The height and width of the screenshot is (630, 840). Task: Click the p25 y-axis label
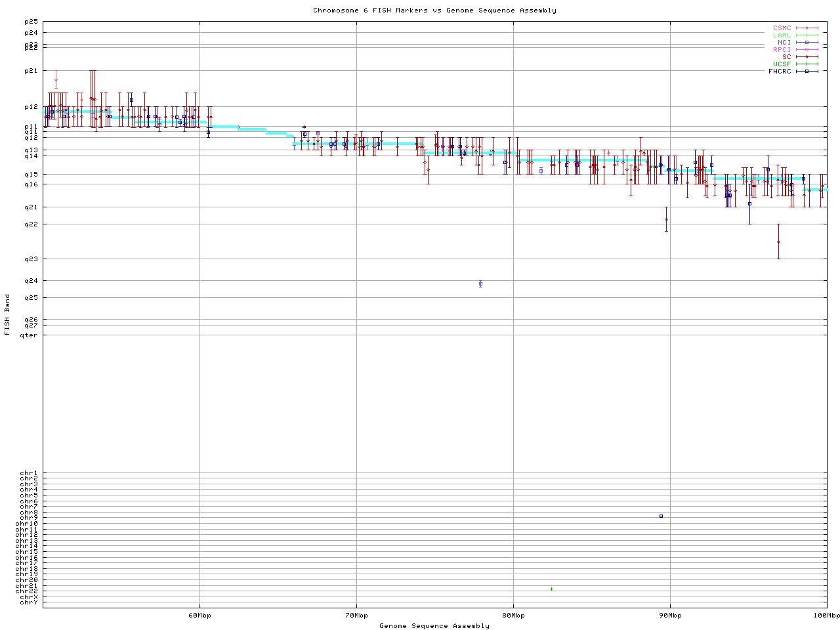point(31,22)
